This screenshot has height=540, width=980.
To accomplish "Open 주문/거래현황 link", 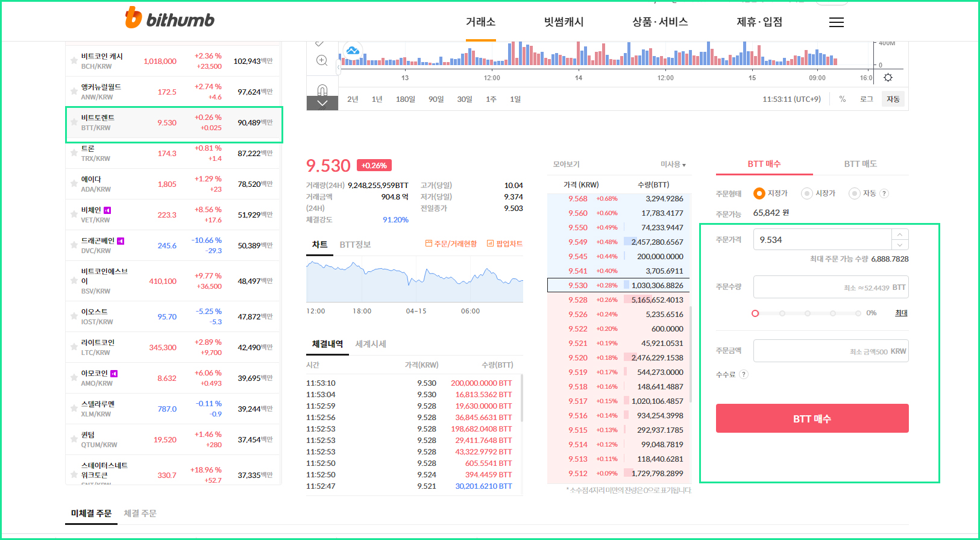I will [451, 243].
